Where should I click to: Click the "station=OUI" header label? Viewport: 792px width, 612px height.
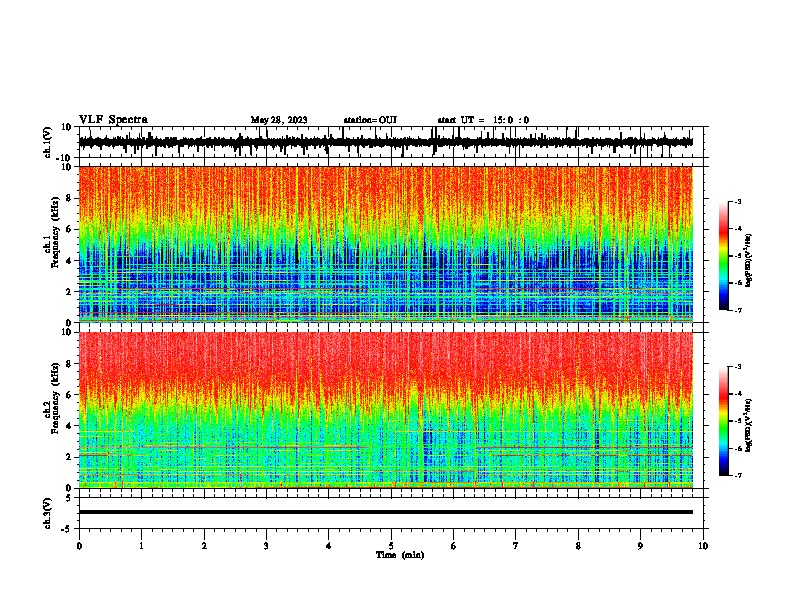coord(370,120)
